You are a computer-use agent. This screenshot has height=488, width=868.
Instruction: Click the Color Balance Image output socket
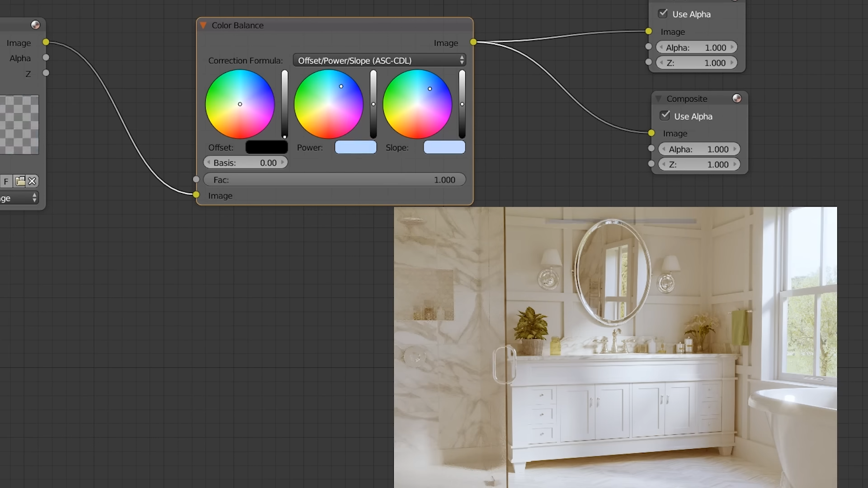coord(473,42)
